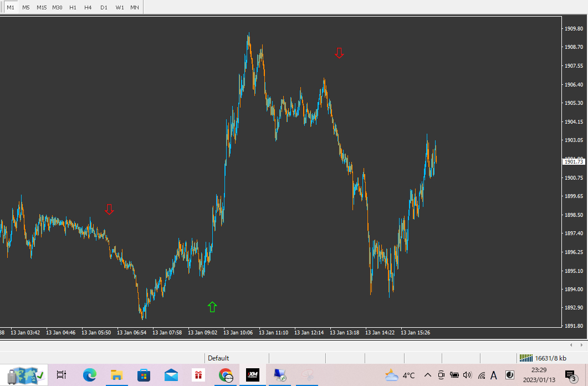This screenshot has width=588, height=386.
Task: Click the 1905.30 price scale label
Action: (x=574, y=103)
